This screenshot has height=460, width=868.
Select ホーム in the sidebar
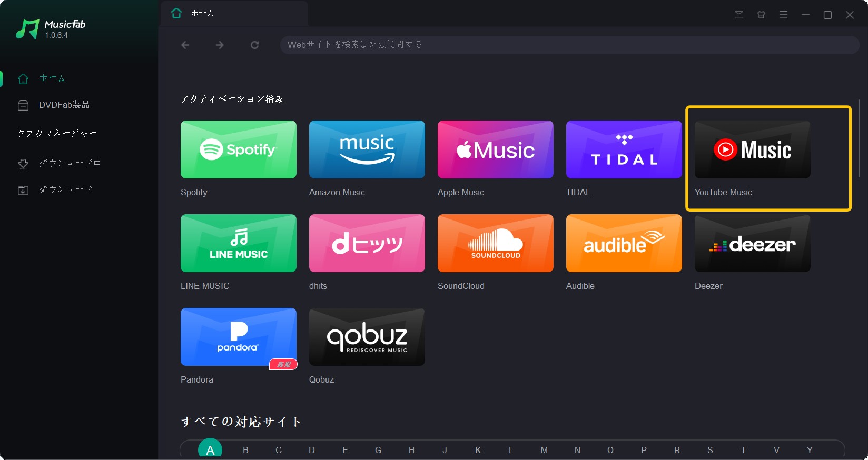click(x=79, y=78)
